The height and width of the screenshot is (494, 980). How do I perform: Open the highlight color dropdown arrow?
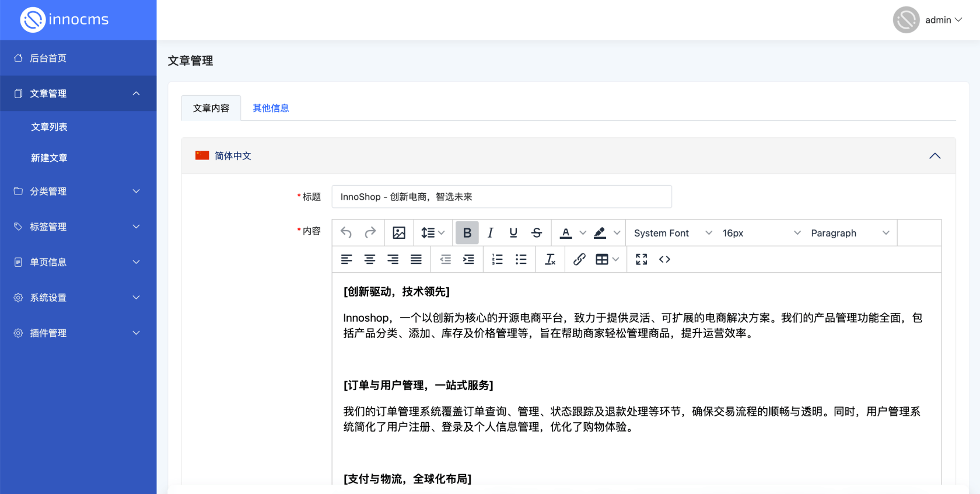617,233
